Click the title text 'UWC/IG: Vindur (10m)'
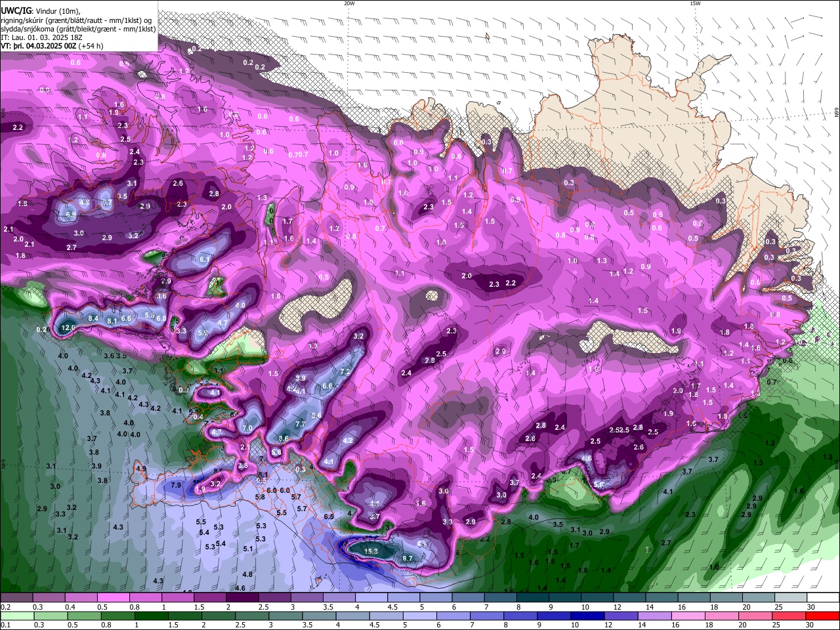The width and height of the screenshot is (840, 630). [x=41, y=11]
